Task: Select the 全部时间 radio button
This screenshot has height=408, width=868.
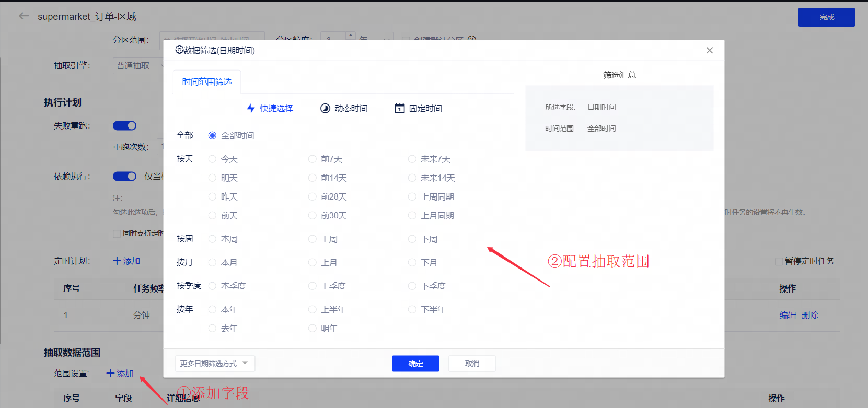Action: [212, 135]
